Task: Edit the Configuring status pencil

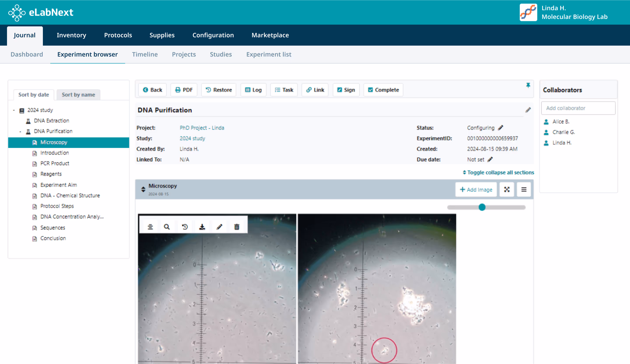Action: pyautogui.click(x=500, y=128)
